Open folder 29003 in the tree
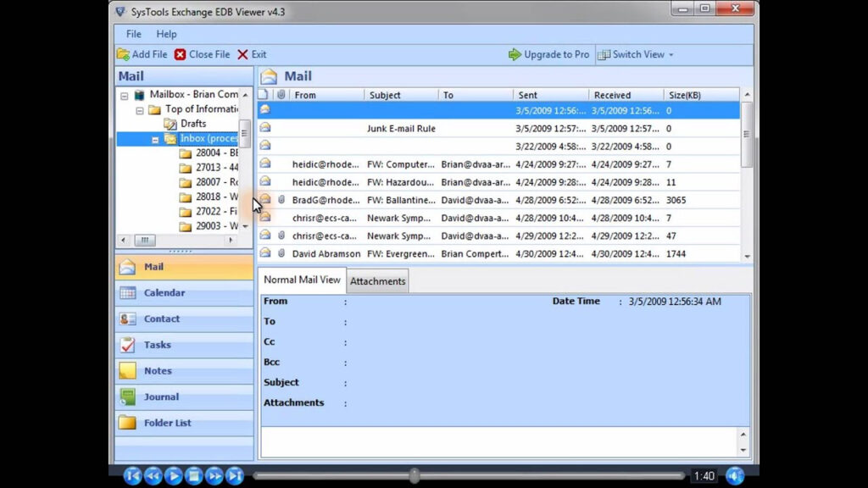This screenshot has width=868, height=488. coord(216,225)
